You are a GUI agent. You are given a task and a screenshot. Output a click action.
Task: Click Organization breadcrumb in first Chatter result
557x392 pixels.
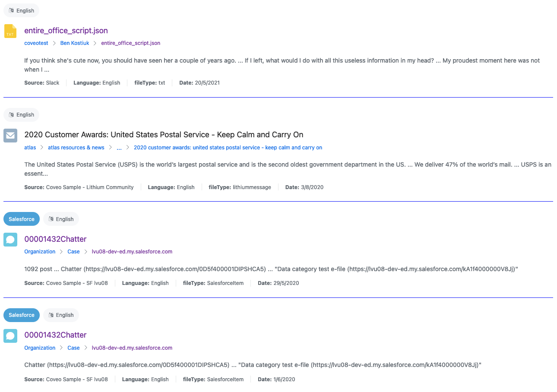(x=40, y=252)
